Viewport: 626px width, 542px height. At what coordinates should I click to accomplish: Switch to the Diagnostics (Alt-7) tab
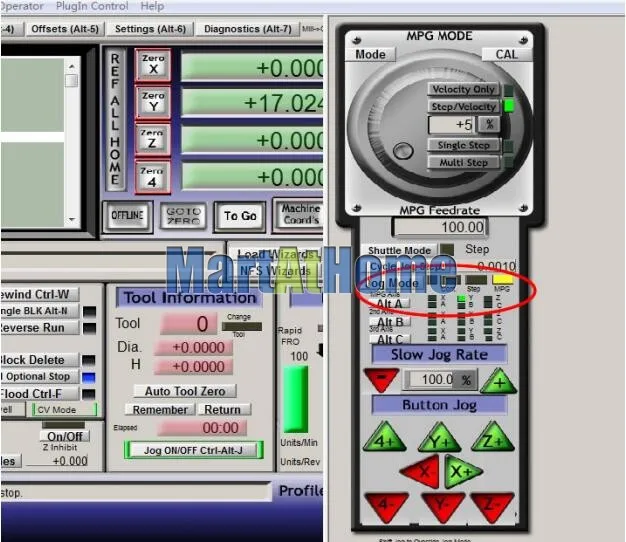click(248, 29)
